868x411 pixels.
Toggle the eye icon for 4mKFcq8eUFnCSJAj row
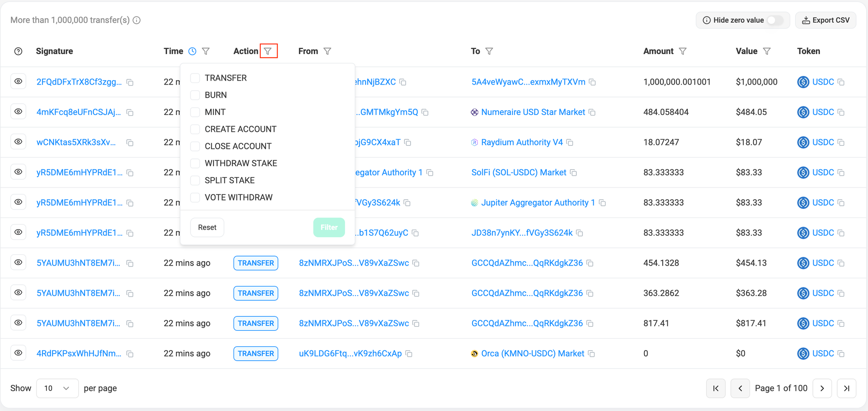click(x=18, y=112)
